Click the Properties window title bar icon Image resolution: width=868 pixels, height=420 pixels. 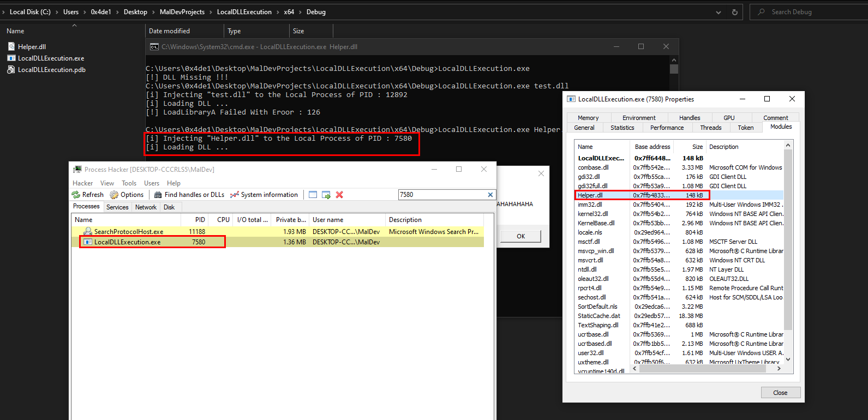point(571,99)
